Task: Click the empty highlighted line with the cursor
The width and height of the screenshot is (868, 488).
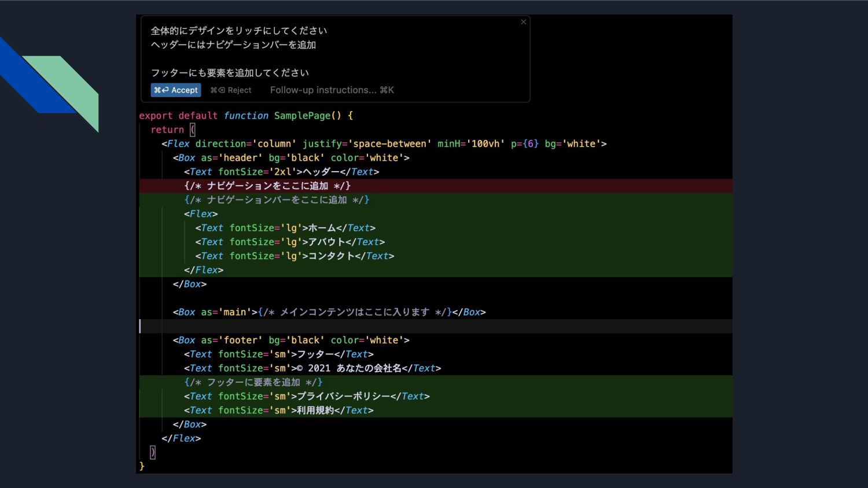Action: coord(434,326)
